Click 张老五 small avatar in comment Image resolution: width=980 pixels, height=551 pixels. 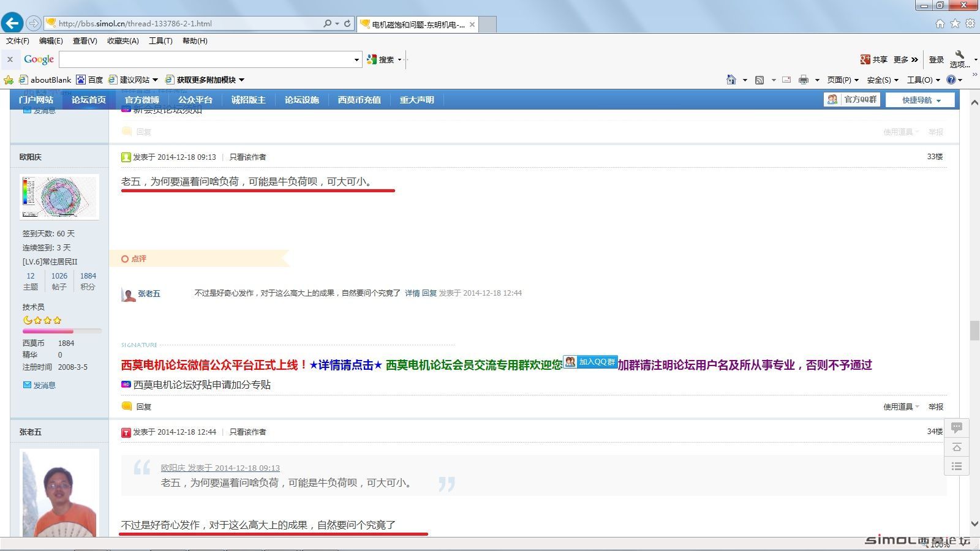click(129, 294)
